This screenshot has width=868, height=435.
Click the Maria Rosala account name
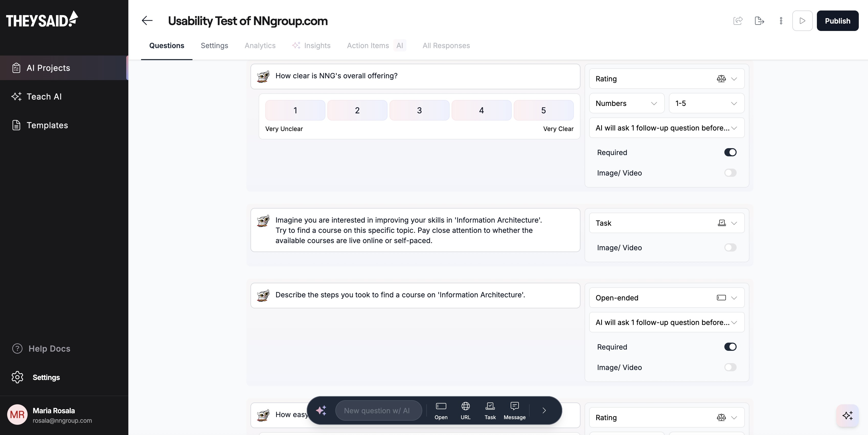54,411
